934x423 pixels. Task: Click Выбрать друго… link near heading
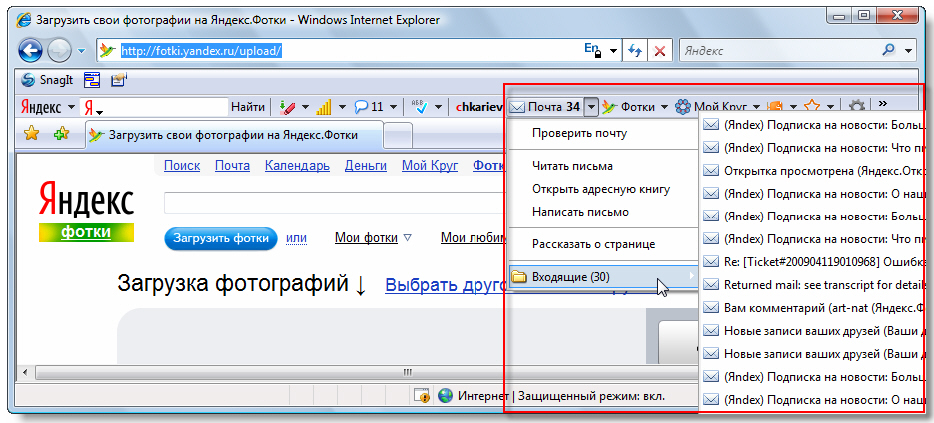446,285
